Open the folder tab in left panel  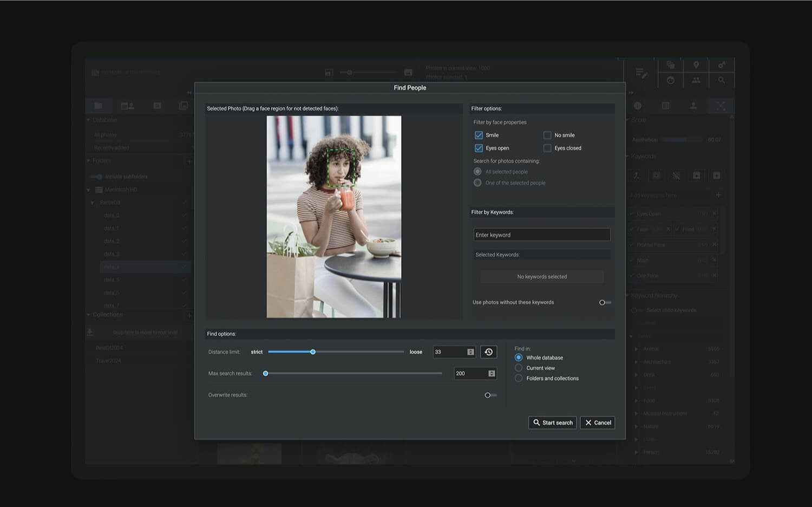pos(99,106)
